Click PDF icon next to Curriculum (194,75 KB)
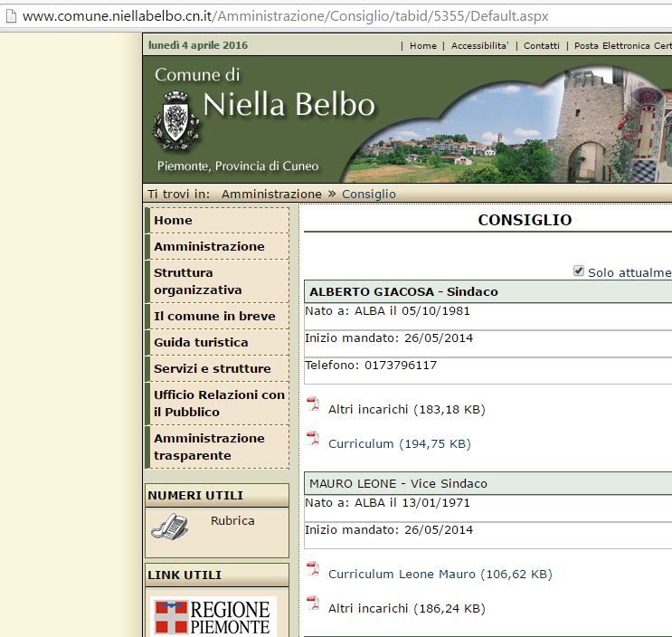This screenshot has height=637, width=672. (x=313, y=439)
